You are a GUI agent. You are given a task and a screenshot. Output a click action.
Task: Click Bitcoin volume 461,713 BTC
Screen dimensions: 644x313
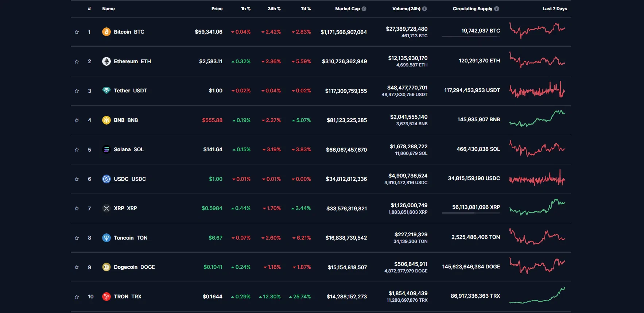415,36
